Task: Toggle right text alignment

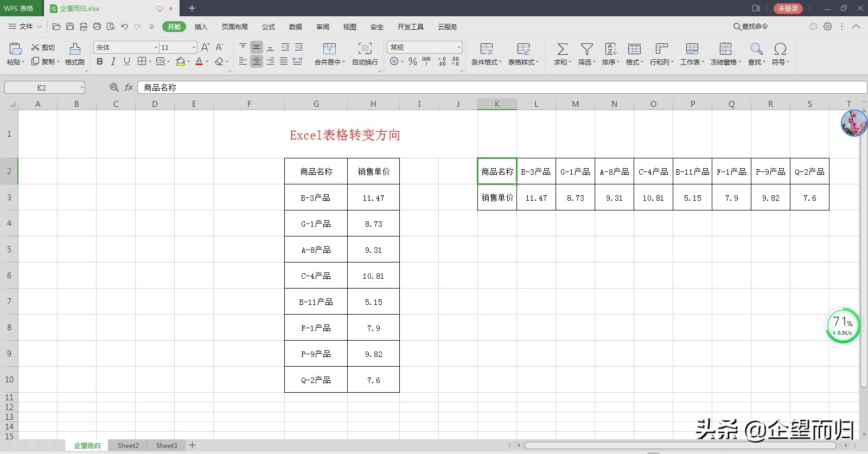Action: (270, 61)
